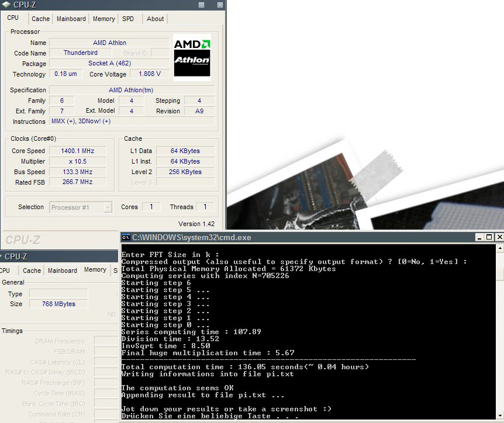Click the line 'Total computation time : 136.05 seconds'
Screen dimensions: 504x423
point(245,367)
